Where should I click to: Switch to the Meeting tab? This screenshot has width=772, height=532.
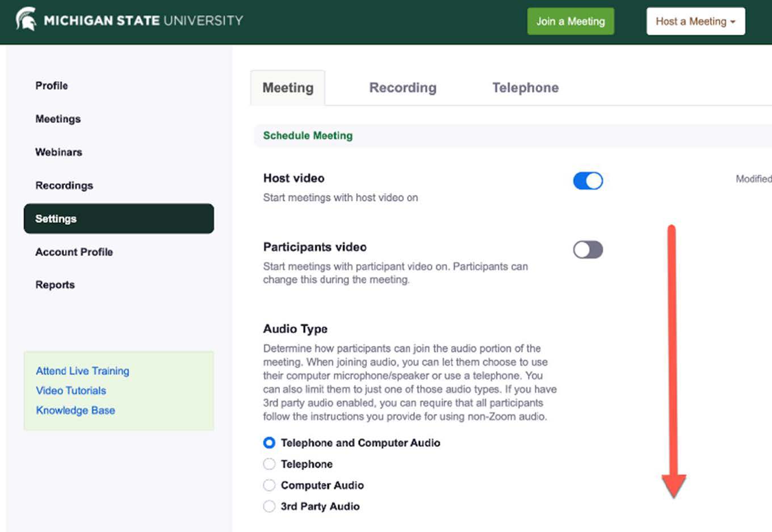pyautogui.click(x=288, y=87)
